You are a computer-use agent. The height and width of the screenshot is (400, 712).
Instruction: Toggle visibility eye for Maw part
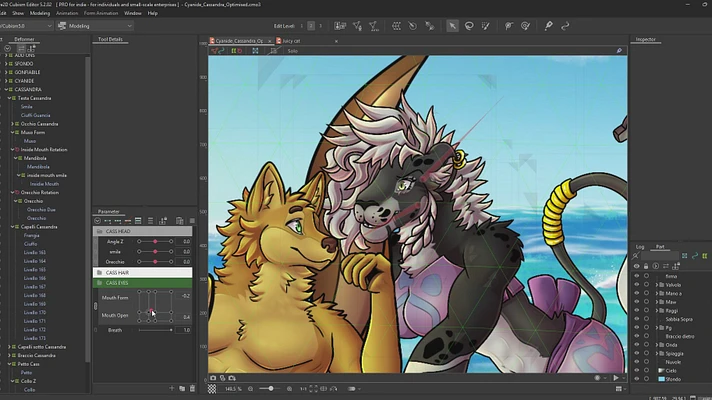click(x=637, y=302)
